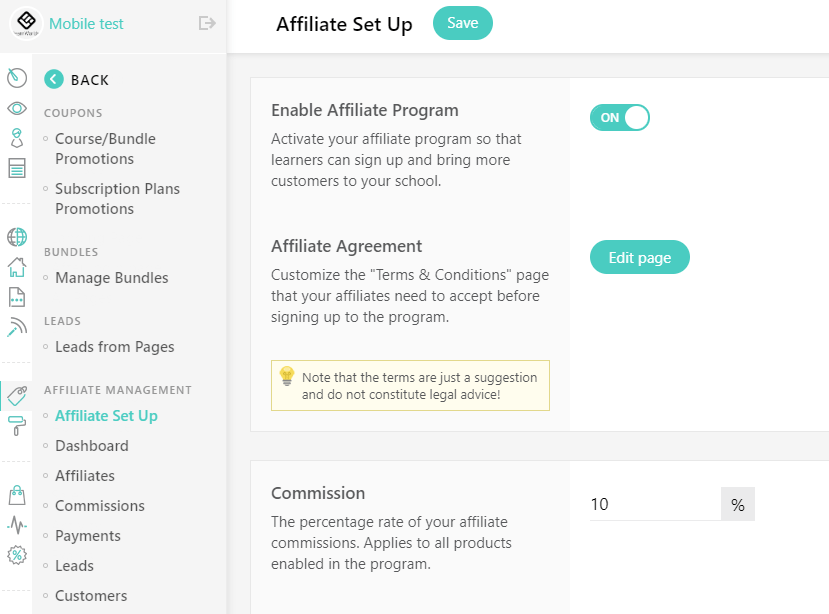Open the globe site icon in sidebar
Screen dimensions: 829x614
tap(17, 237)
